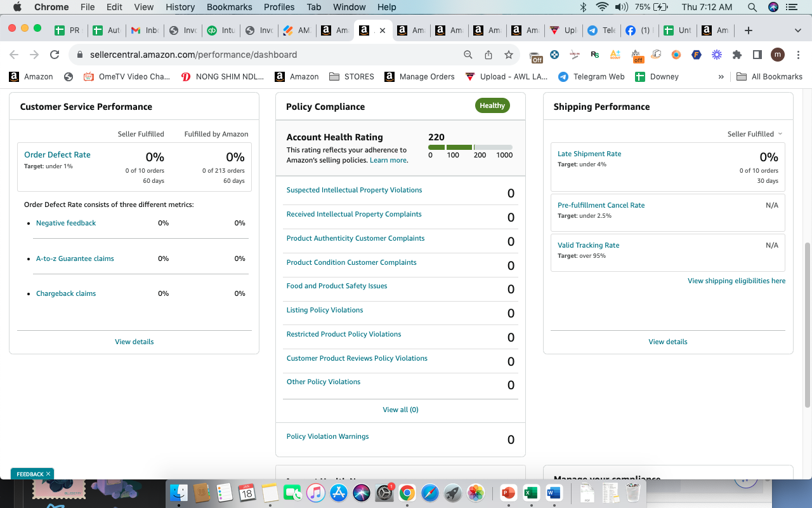Viewport: 812px width, 508px height.
Task: Open the A+ Scout extension
Action: [x=615, y=55]
